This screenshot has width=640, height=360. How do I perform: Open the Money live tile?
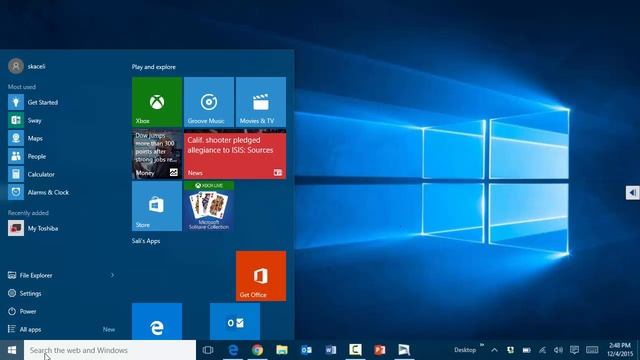[157, 154]
